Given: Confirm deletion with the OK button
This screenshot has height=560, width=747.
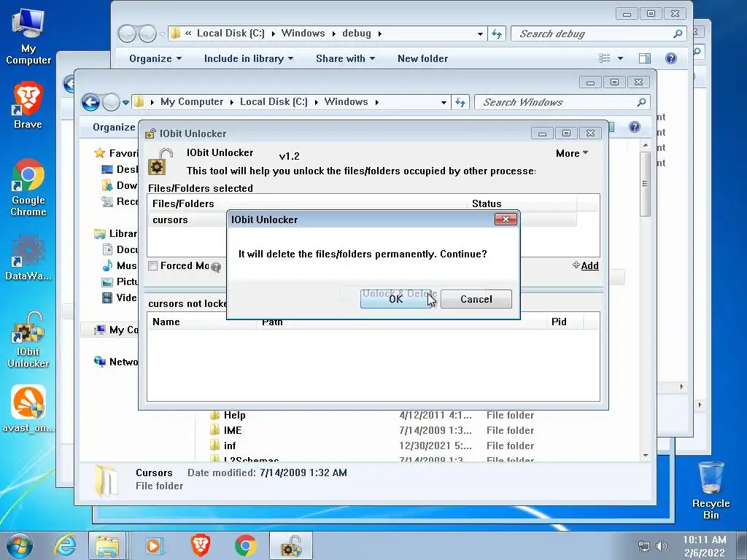Looking at the screenshot, I should coord(395,299).
